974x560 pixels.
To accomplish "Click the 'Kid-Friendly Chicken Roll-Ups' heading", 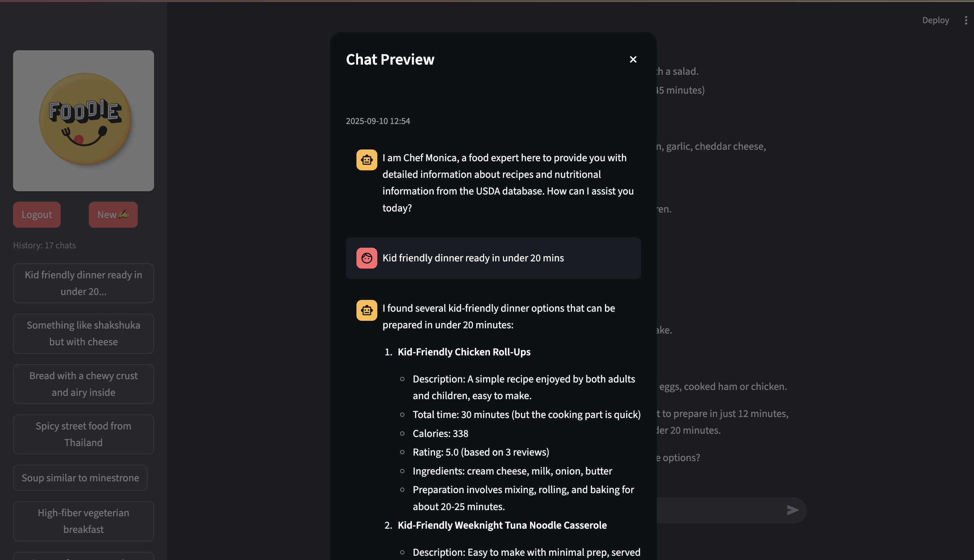I will coord(464,352).
